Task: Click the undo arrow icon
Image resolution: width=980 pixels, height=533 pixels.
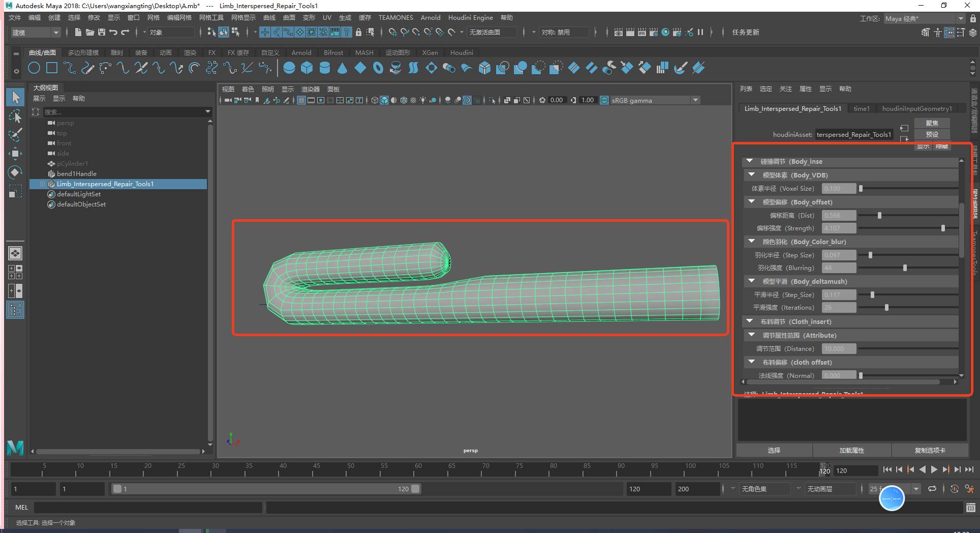Action: [113, 33]
